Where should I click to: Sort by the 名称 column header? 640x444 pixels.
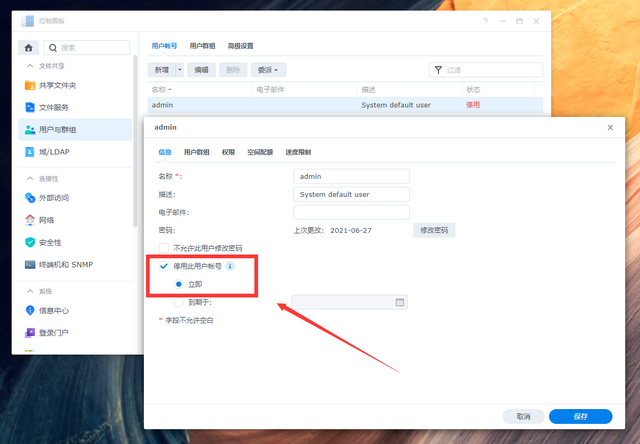pyautogui.click(x=200, y=89)
